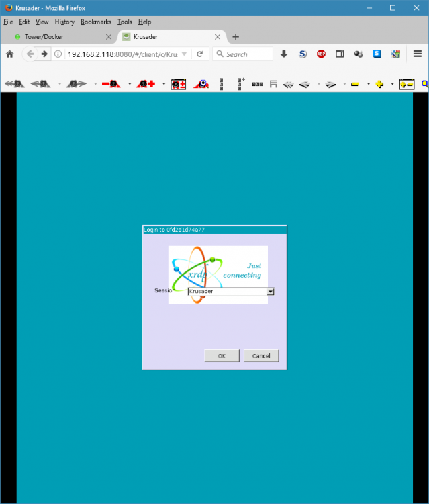429x504 pixels.
Task: Open dropdown beside yellow plus icon
Action: (x=392, y=84)
